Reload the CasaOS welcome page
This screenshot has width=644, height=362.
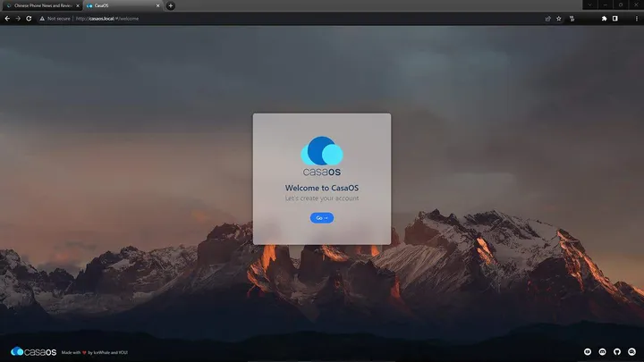tap(29, 18)
